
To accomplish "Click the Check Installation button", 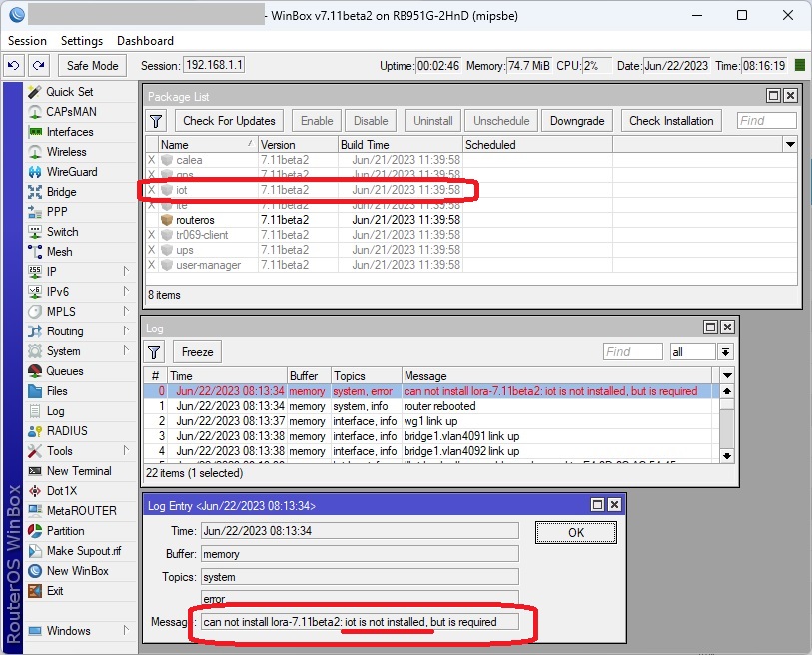I will (x=671, y=121).
